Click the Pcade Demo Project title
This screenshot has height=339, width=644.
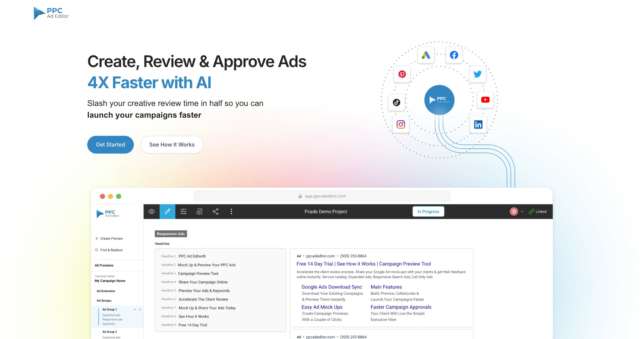click(326, 212)
